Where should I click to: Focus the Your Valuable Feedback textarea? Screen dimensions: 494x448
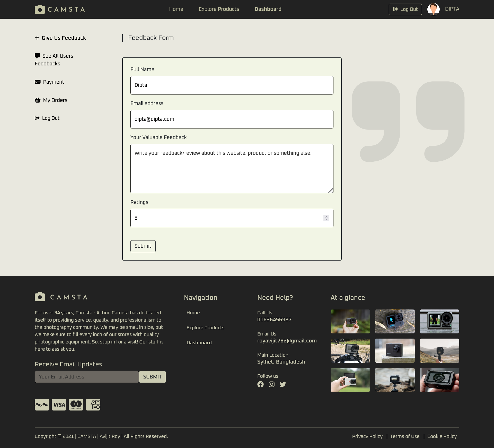coord(232,169)
